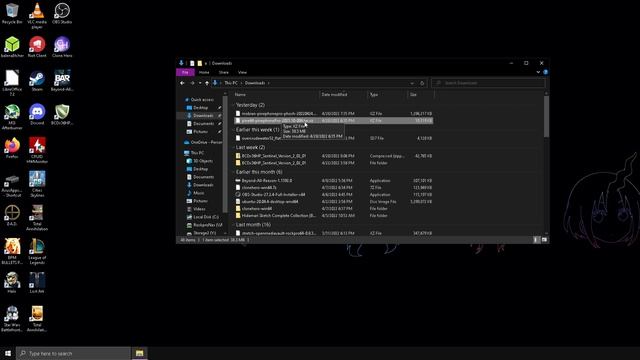
Task: Open the customize quick access toolbar dropdown
Action: click(206, 63)
